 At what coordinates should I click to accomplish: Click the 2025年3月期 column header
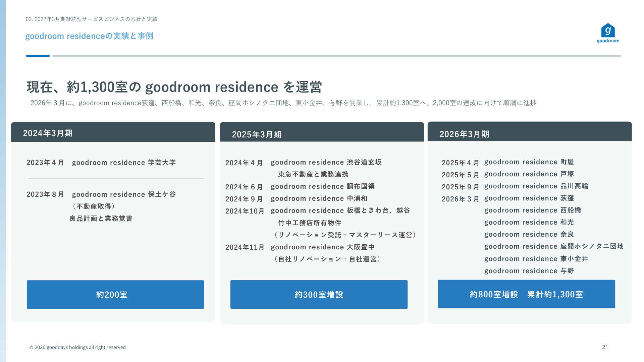point(322,132)
